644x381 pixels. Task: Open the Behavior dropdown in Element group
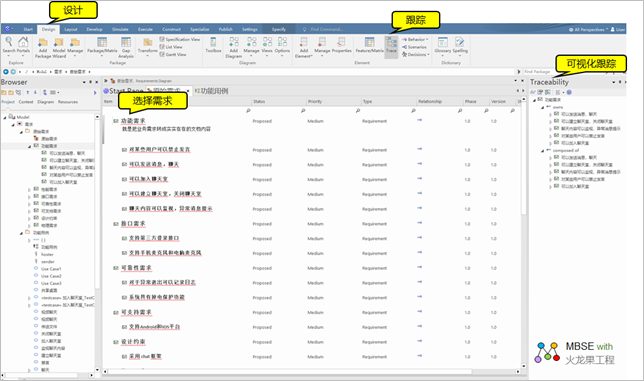tap(415, 39)
